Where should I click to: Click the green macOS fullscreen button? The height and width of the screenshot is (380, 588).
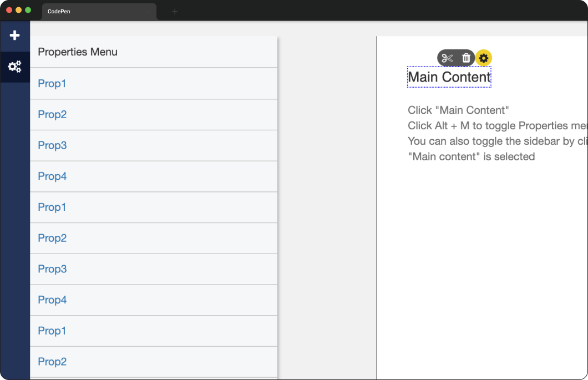(x=28, y=10)
